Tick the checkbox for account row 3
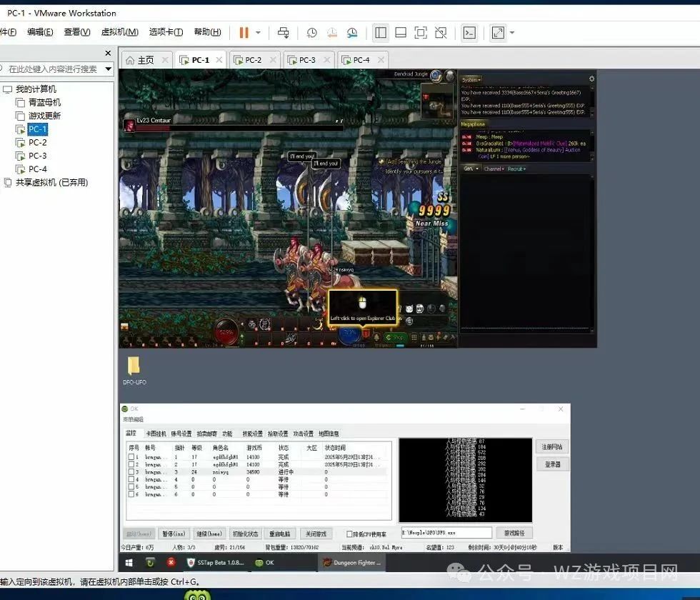 pyautogui.click(x=131, y=472)
